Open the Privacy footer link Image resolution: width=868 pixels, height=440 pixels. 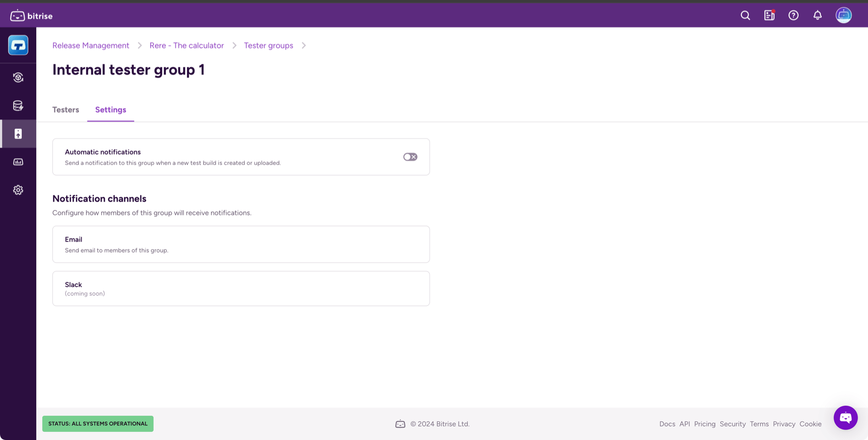click(x=784, y=424)
